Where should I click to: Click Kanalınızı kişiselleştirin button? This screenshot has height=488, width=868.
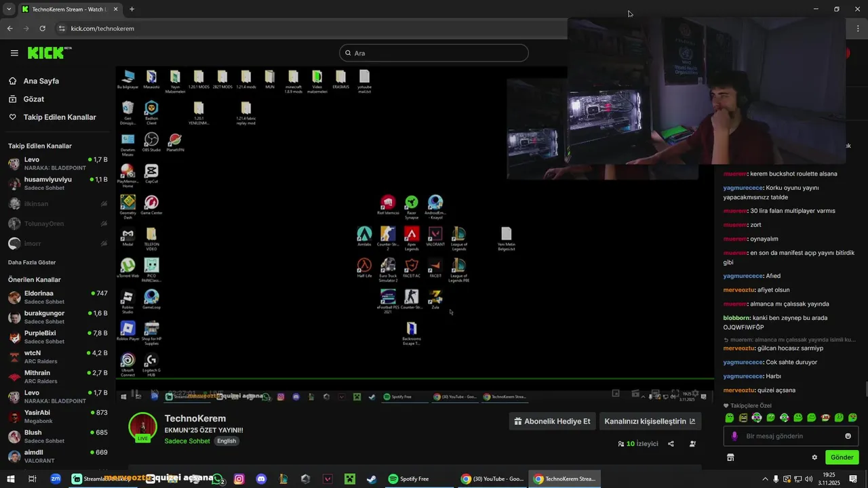(x=650, y=421)
